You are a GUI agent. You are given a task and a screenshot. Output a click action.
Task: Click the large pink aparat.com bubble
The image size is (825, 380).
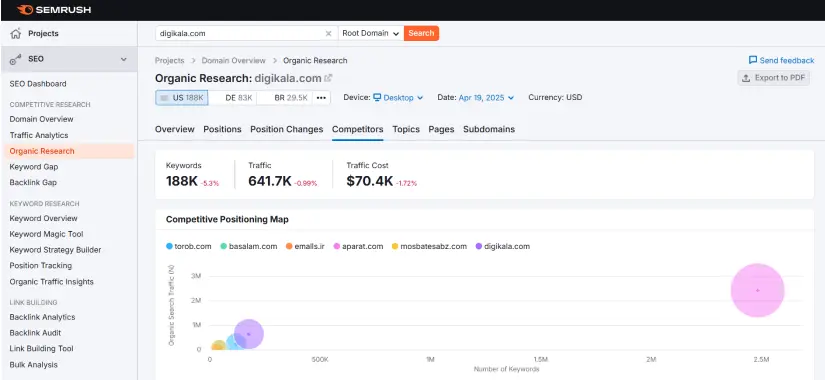(x=758, y=291)
